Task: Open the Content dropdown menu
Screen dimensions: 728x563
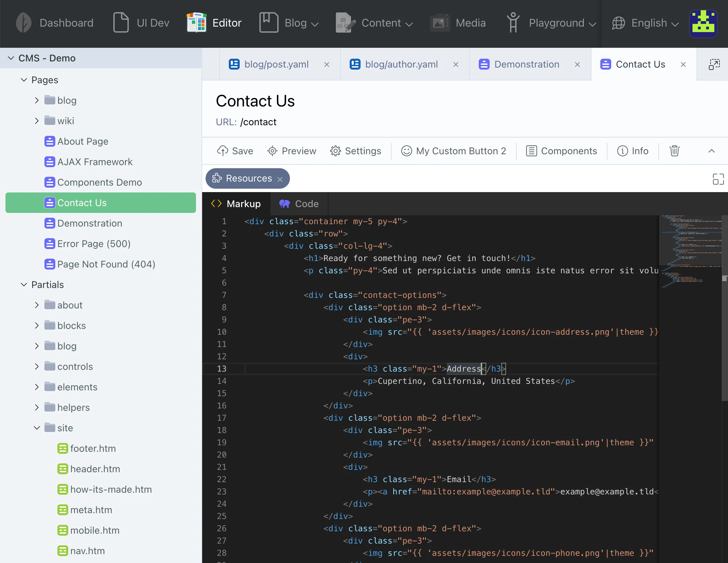Action: 374,23
